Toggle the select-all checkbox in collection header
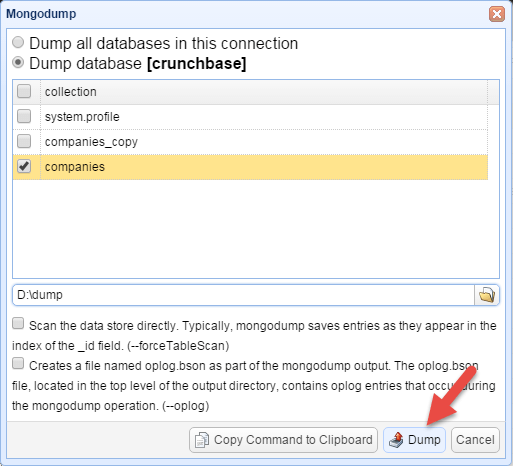Image resolution: width=513 pixels, height=466 pixels. pos(24,91)
